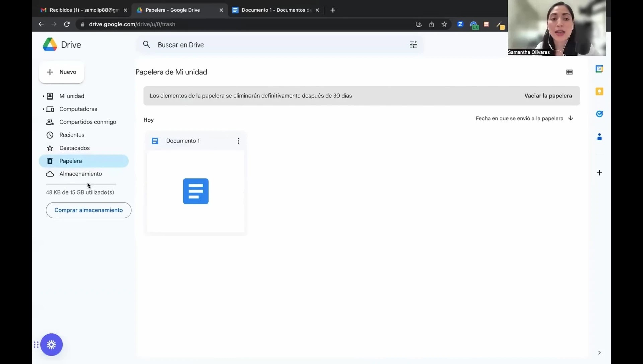Click the Nuevo button
The height and width of the screenshot is (364, 643).
click(61, 72)
